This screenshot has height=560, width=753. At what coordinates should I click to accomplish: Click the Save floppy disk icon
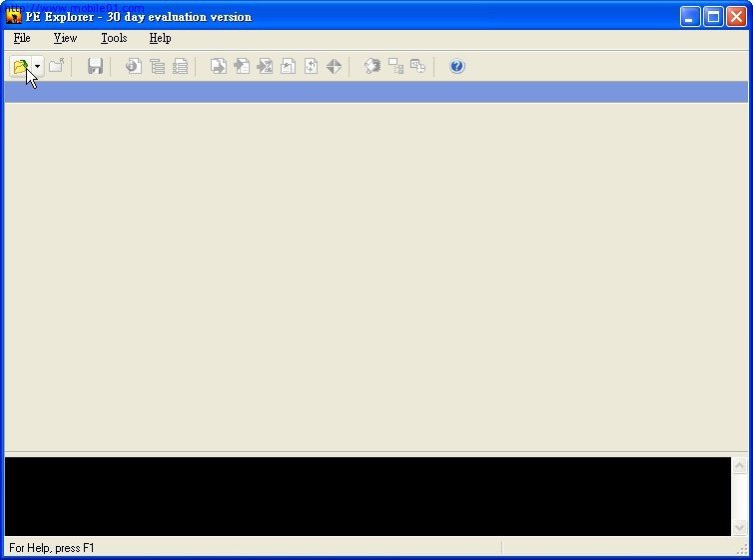coord(95,66)
